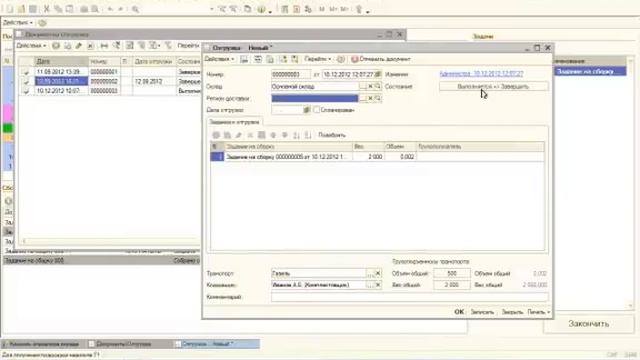
Task: Open the Действия menu in Документы отгрузки window
Action: pyautogui.click(x=31, y=46)
